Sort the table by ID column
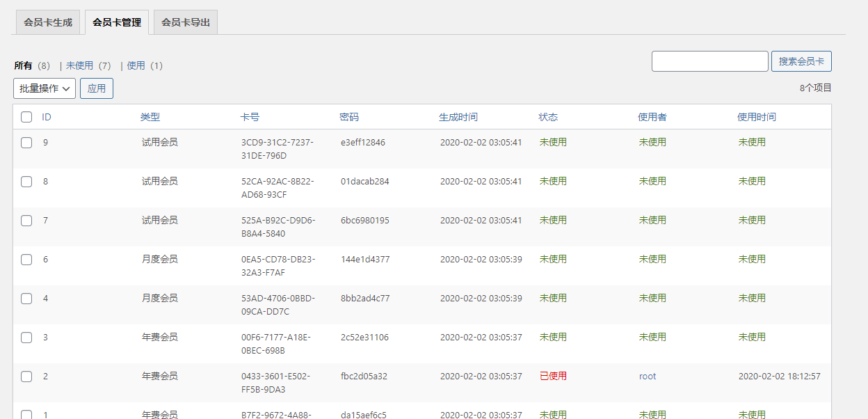The height and width of the screenshot is (419, 868). (x=47, y=117)
